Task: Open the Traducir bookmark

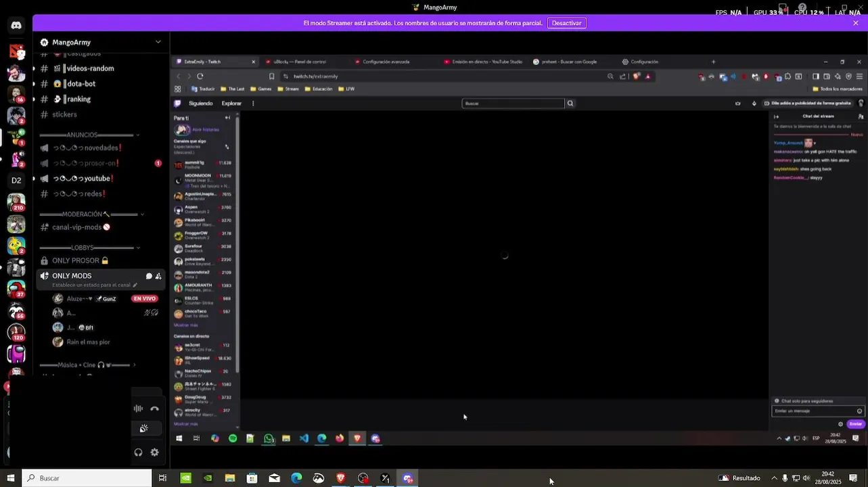Action: click(203, 89)
